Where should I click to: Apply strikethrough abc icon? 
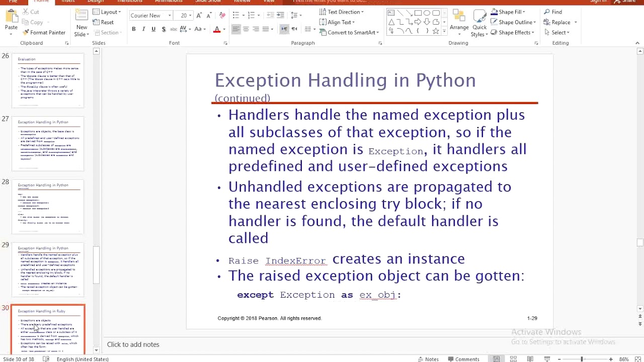click(173, 29)
